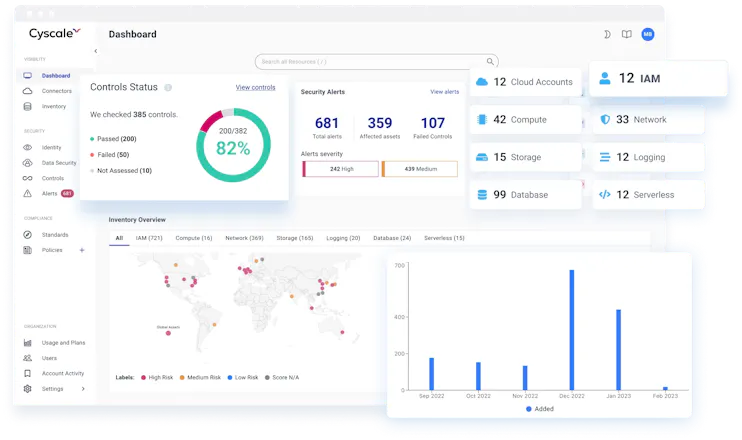Open the 33 Network card
Viewport: 742px width, 440px height.
coord(648,120)
